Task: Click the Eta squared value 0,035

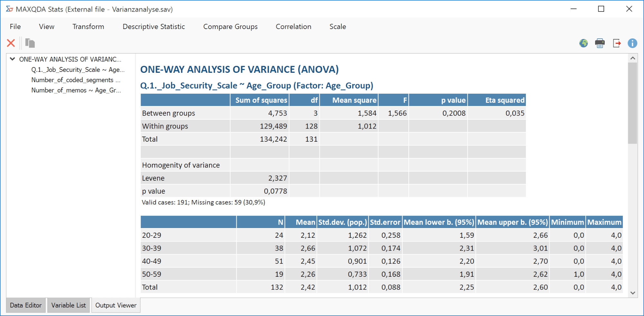Action: 515,113
